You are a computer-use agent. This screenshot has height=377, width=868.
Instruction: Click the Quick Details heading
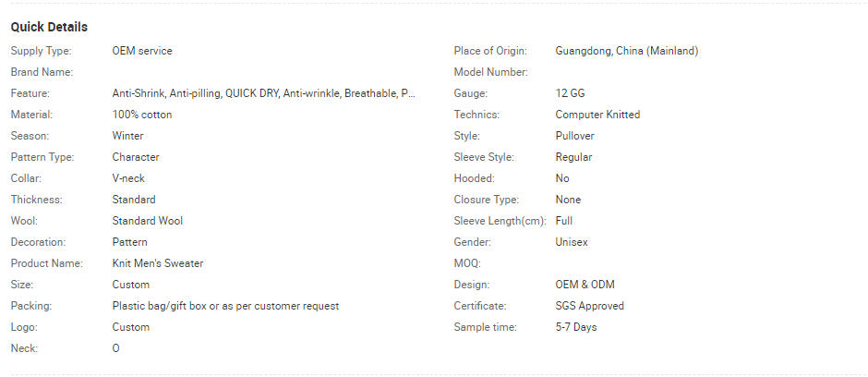coord(49,27)
